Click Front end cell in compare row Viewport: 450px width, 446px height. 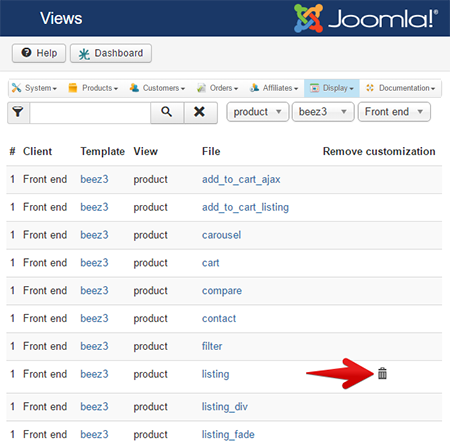point(45,291)
